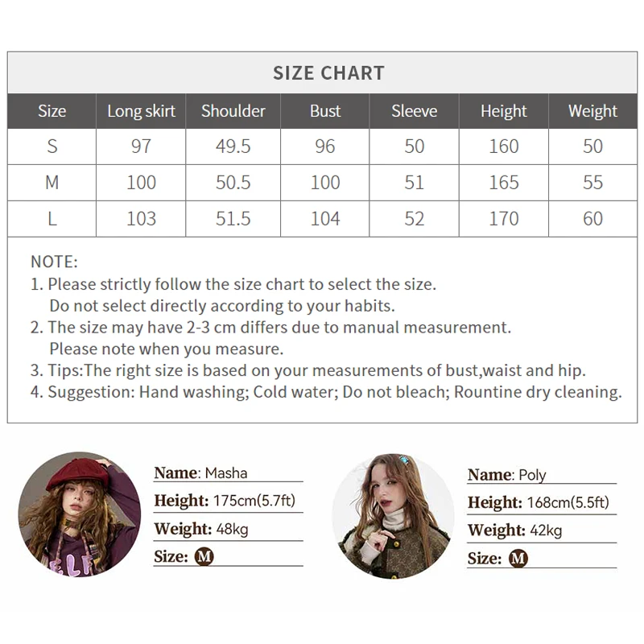This screenshot has width=644, height=644.
Task: Click the M size row label in table
Action: coord(52,183)
